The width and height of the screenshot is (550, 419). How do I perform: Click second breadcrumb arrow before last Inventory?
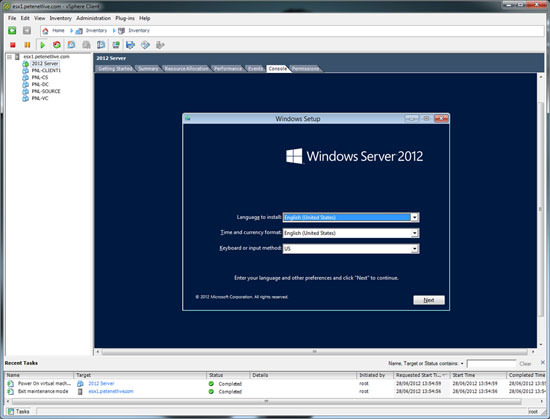click(x=114, y=31)
